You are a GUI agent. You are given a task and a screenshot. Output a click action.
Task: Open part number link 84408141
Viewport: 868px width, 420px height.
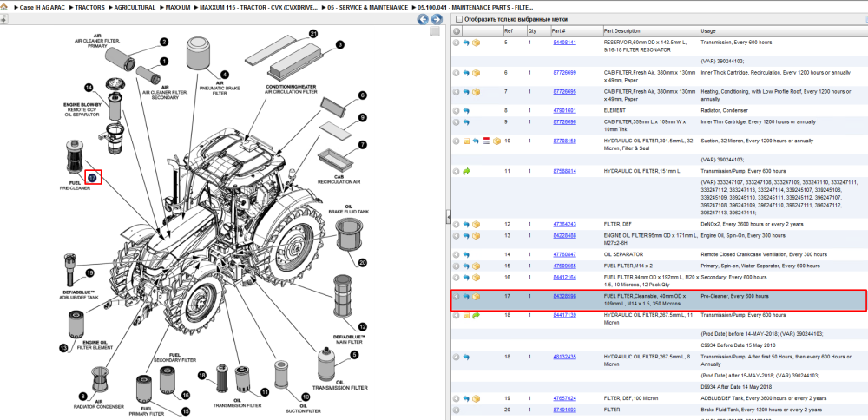pyautogui.click(x=565, y=42)
